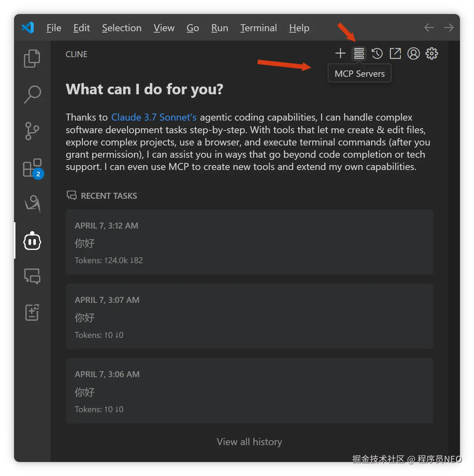
Task: Open the Explorer view in activity bar
Action: pyautogui.click(x=32, y=58)
